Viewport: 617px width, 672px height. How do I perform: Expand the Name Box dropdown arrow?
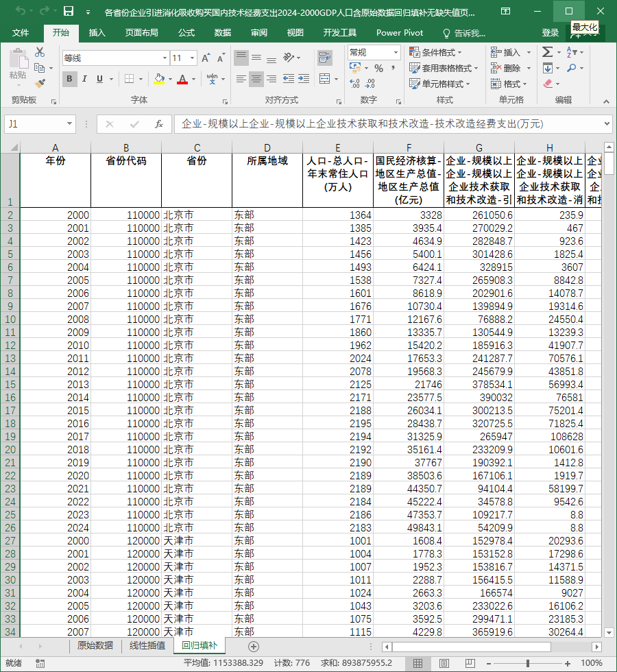click(x=69, y=124)
